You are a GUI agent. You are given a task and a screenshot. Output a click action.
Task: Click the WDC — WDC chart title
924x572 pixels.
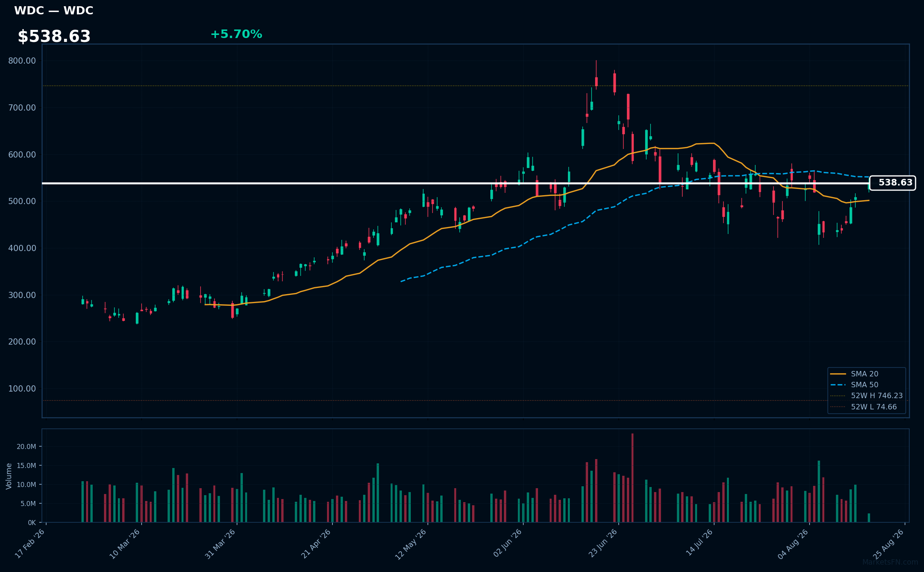[x=54, y=11]
